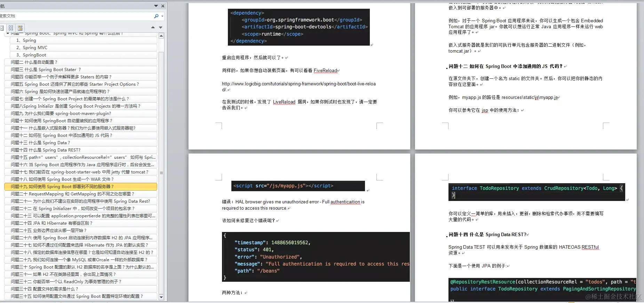Open navigation pane options dropdown arrow
This screenshot has height=303, width=644.
tap(156, 6)
